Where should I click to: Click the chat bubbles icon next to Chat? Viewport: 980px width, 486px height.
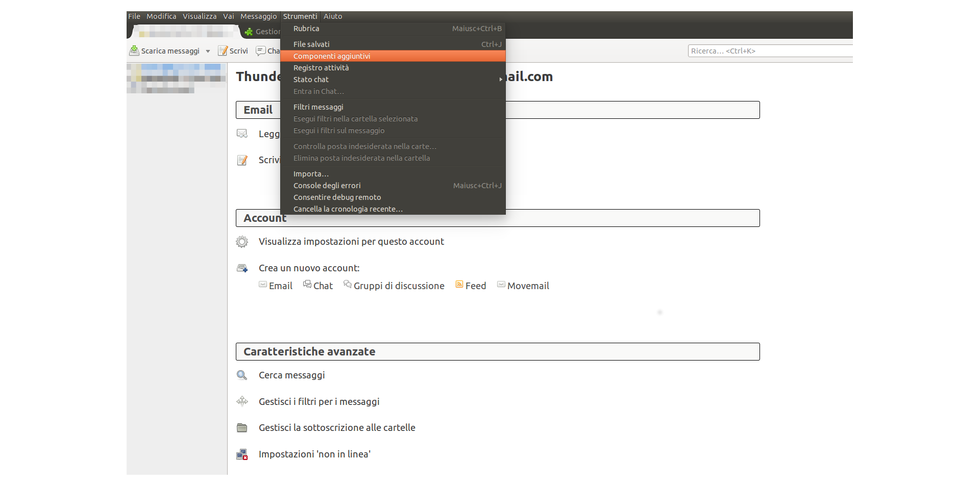tap(307, 284)
